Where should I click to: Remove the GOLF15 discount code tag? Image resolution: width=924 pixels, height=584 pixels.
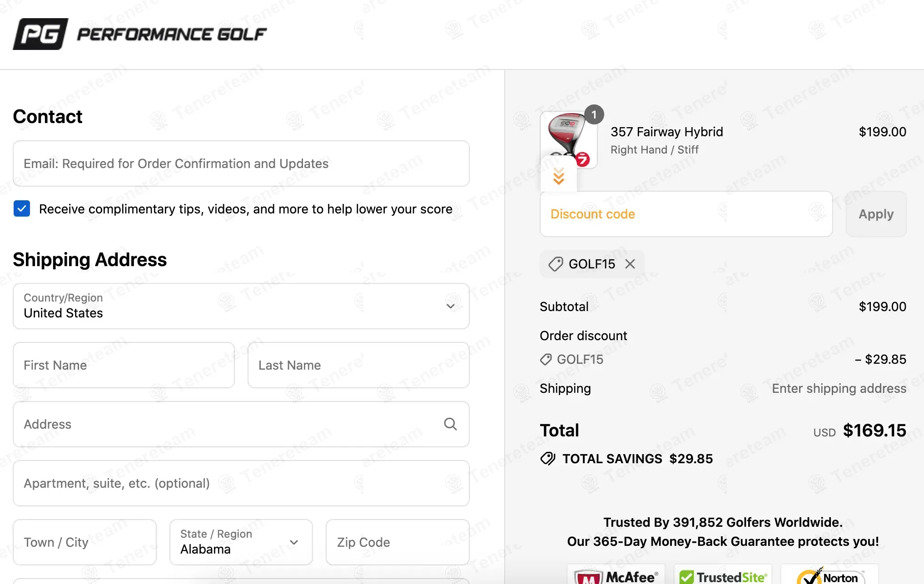coord(630,264)
